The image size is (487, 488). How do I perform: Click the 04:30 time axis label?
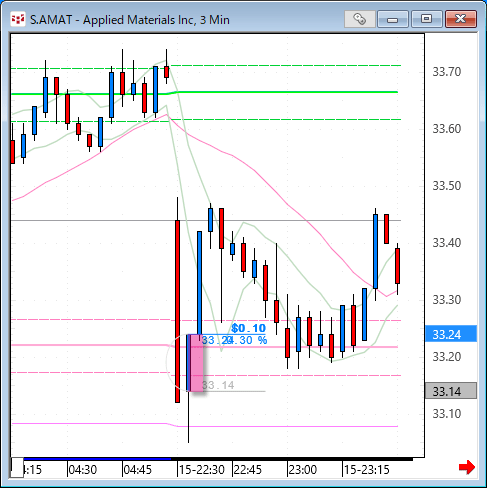(x=83, y=470)
